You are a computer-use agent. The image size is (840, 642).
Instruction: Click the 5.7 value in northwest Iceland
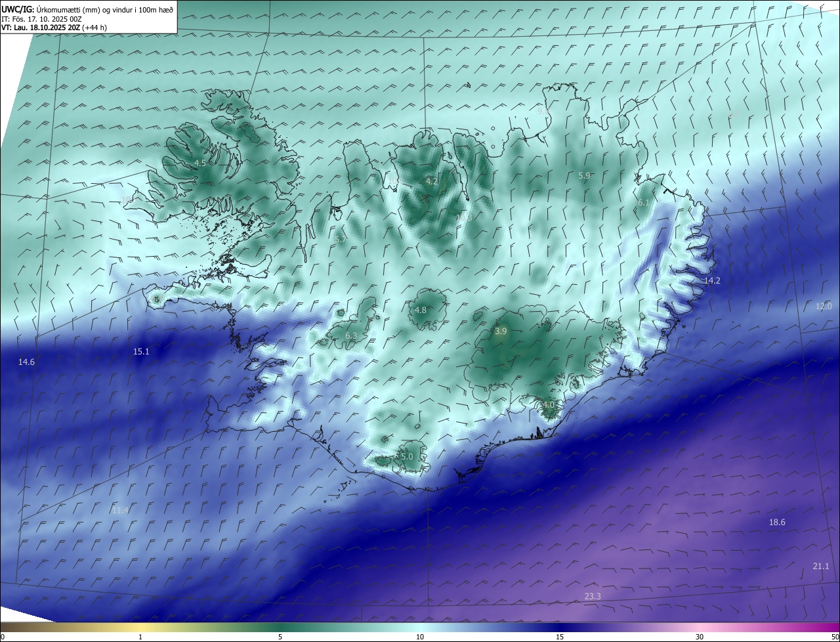point(340,240)
